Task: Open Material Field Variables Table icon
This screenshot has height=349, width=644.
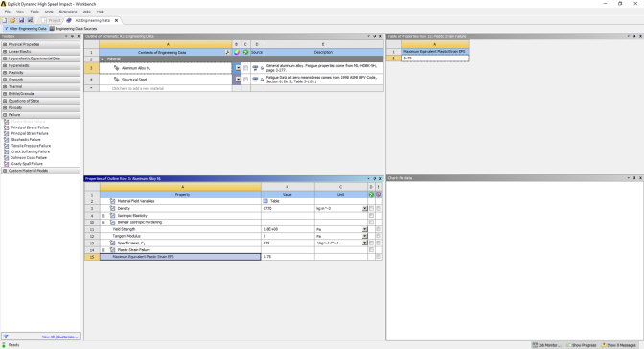Action: 265,201
